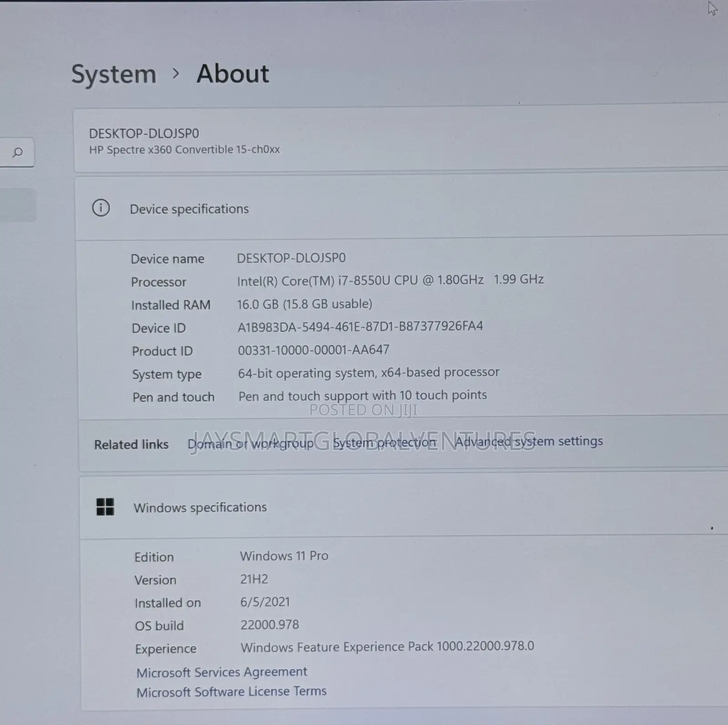Click the top card DESKTOP-DLOJSP0 heading
Image resolution: width=728 pixels, height=725 pixels.
[144, 133]
